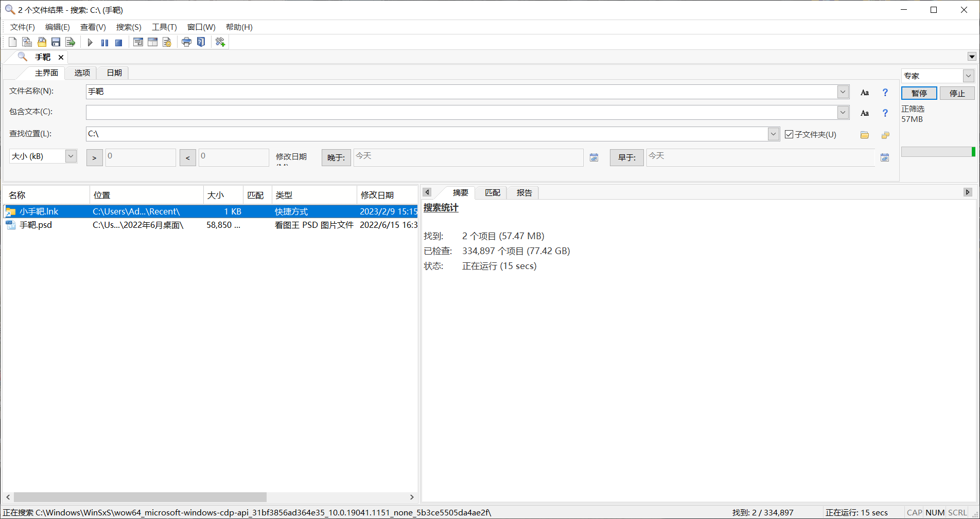Open the 大小 (kB) unit dropdown
Image resolution: width=980 pixels, height=519 pixels.
click(71, 156)
